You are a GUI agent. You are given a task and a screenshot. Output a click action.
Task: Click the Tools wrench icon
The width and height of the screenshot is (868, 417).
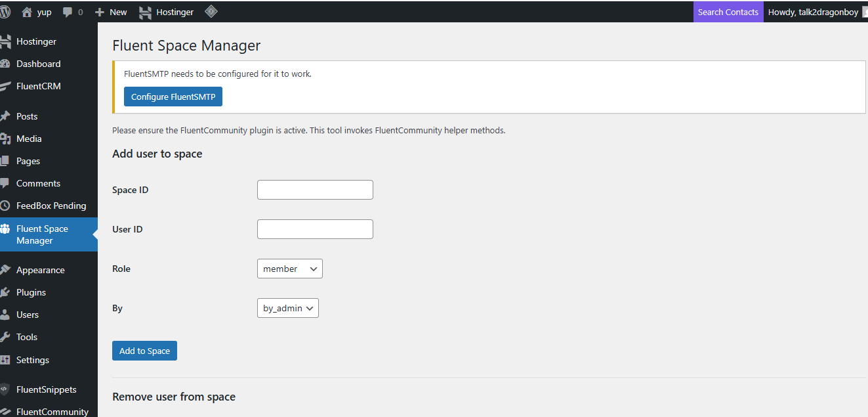pos(5,337)
